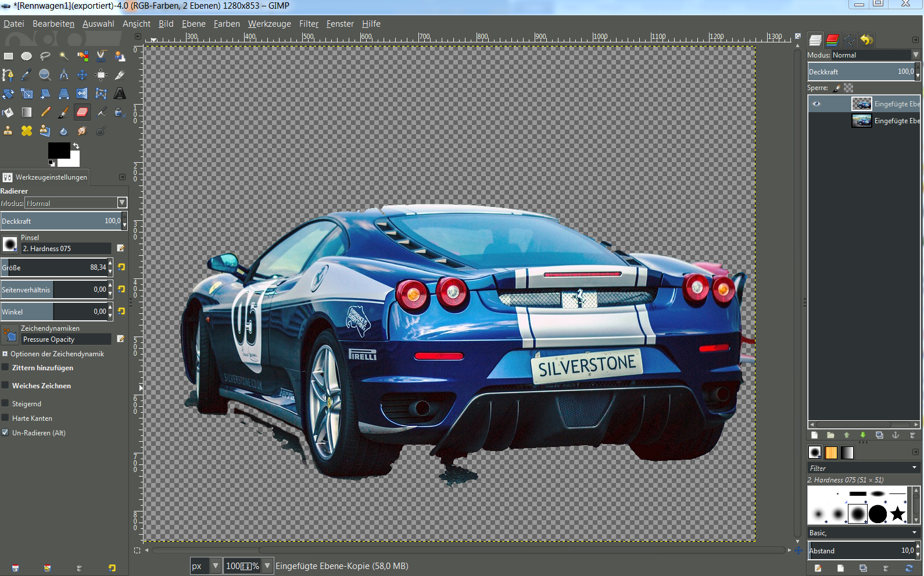Viewport: 924px width, 576px height.
Task: Expand Optionen der Zeichendynamik section
Action: click(5, 353)
